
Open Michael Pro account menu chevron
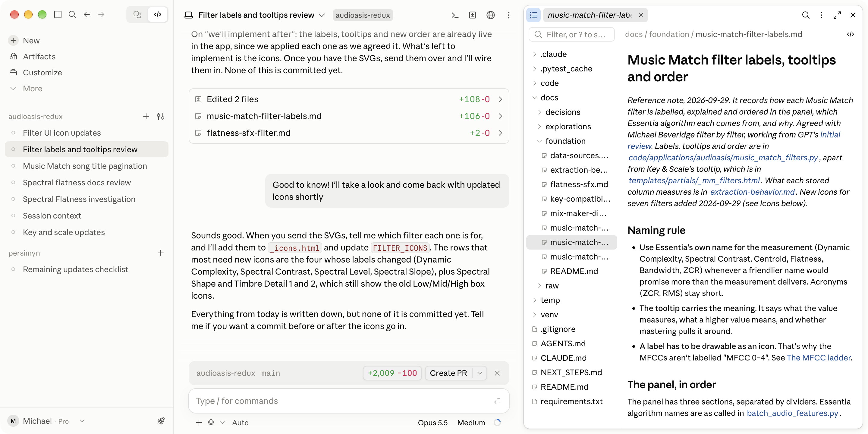pyautogui.click(x=82, y=421)
